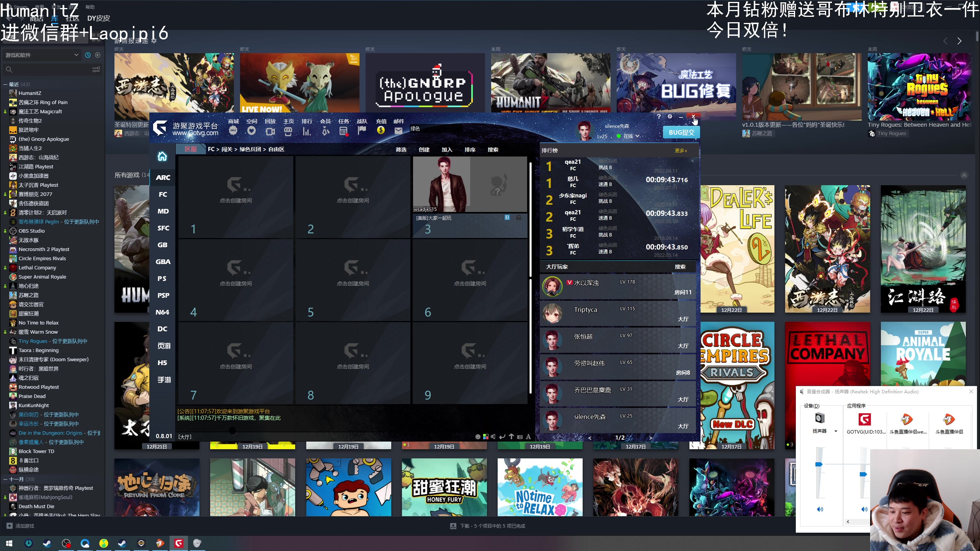Show next Steam news items arrow
Screen dimensions: 980x551
959,41
